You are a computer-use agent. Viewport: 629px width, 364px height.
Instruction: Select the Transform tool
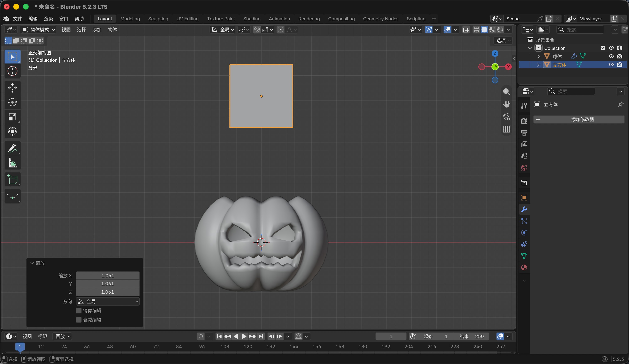[12, 131]
